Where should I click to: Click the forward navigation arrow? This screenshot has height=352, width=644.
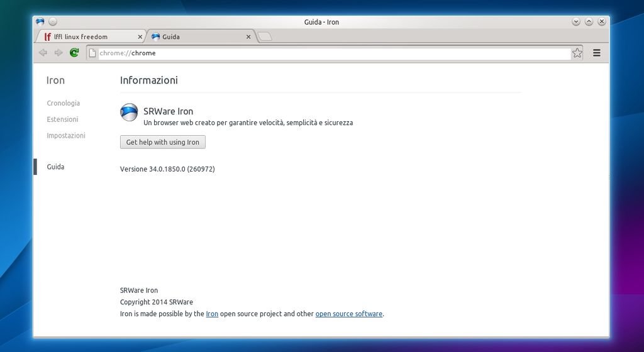[58, 53]
